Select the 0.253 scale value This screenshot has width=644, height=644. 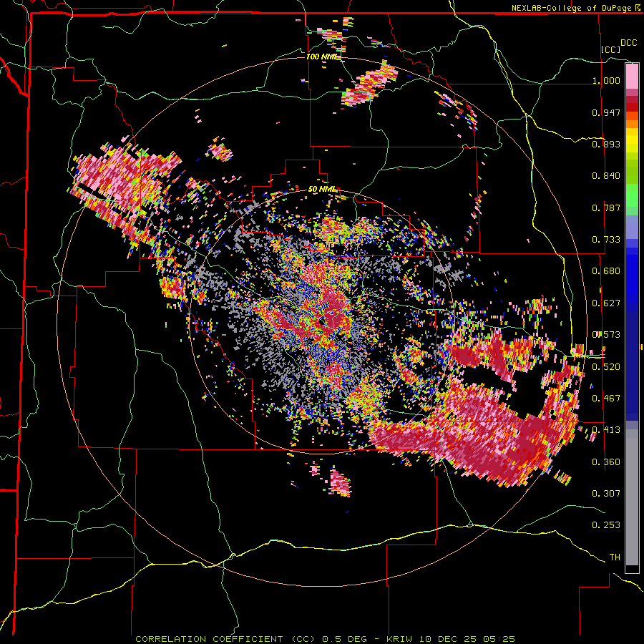[x=606, y=525]
